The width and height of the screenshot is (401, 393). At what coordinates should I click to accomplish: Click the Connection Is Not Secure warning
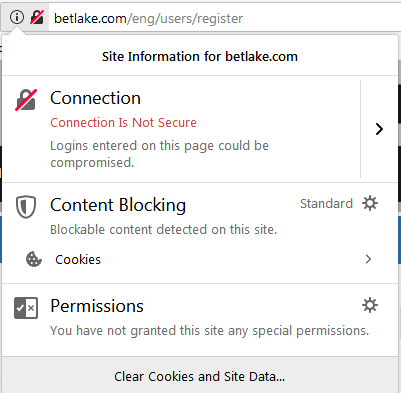coord(123,123)
